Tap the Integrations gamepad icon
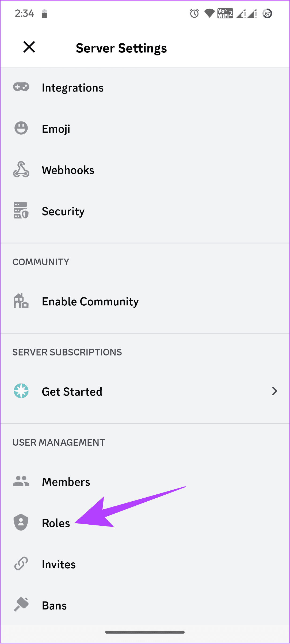 [x=21, y=87]
